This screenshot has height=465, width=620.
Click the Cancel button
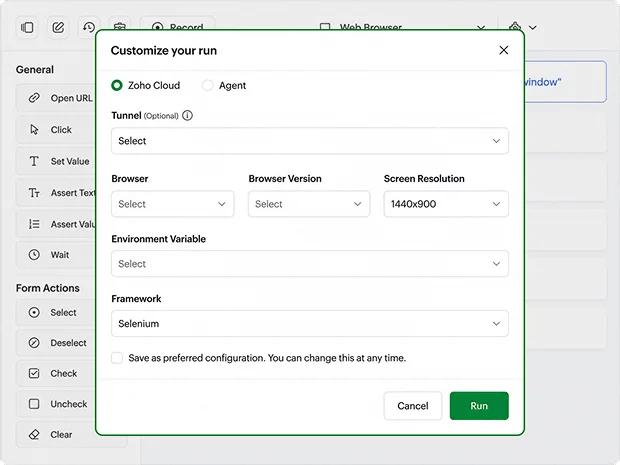coord(412,406)
